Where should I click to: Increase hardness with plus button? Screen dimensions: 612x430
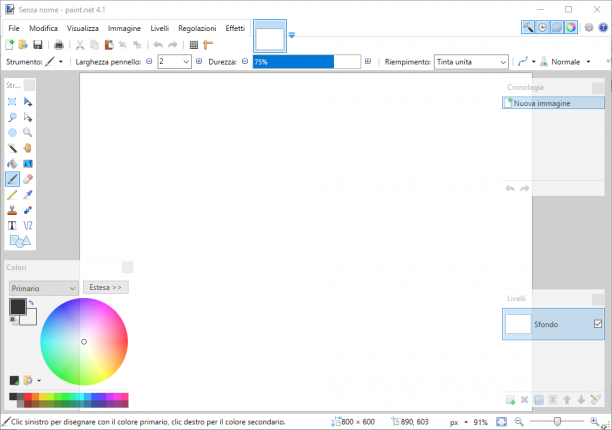[368, 61]
